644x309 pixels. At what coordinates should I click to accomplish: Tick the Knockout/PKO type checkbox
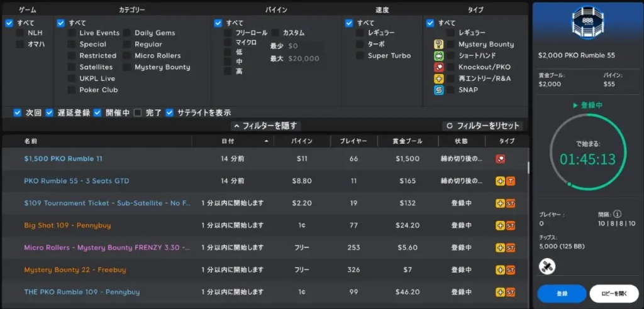pyautogui.click(x=451, y=67)
